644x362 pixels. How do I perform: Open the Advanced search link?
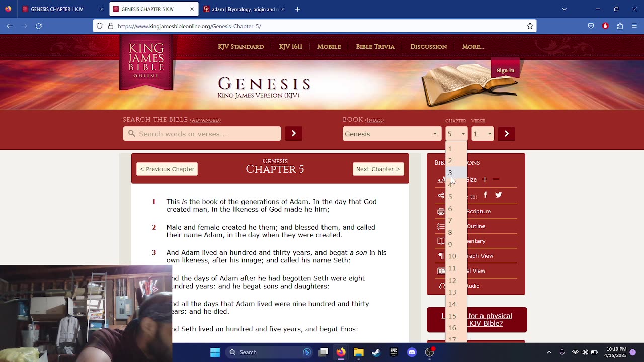click(x=205, y=120)
